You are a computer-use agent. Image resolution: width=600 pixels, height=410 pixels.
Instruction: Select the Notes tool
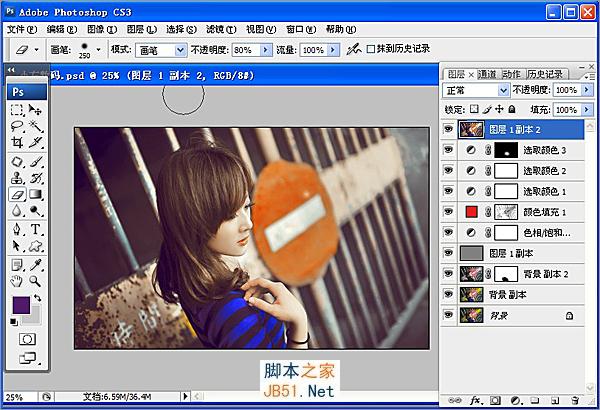pos(17,265)
